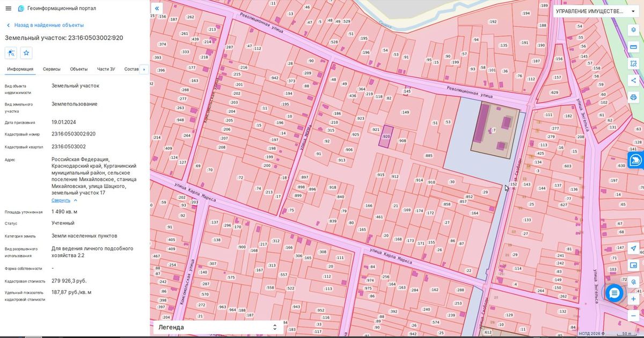Click the cursor identify tool icon
This screenshot has height=338, width=644.
coord(633,282)
